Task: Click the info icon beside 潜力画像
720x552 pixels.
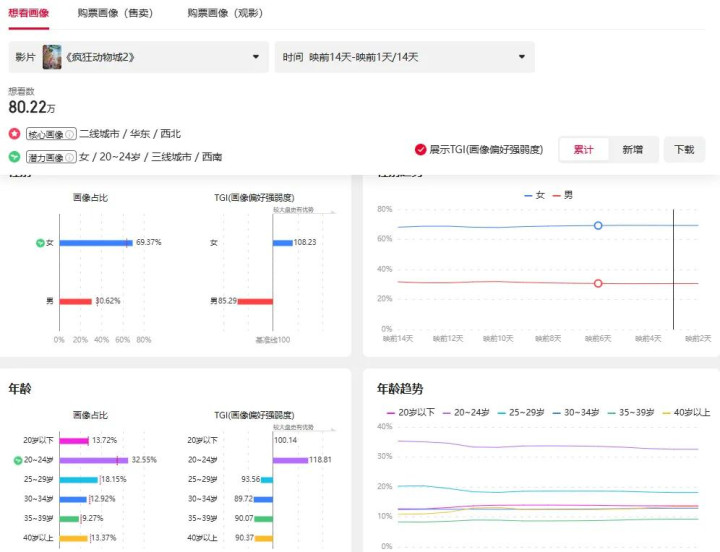Action: 71,157
